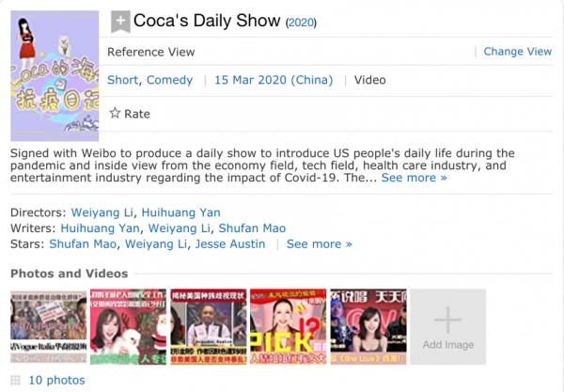Screen dimensions: 564x392
Task: Open the Coca's Daily Show poster image
Action: tap(54, 76)
